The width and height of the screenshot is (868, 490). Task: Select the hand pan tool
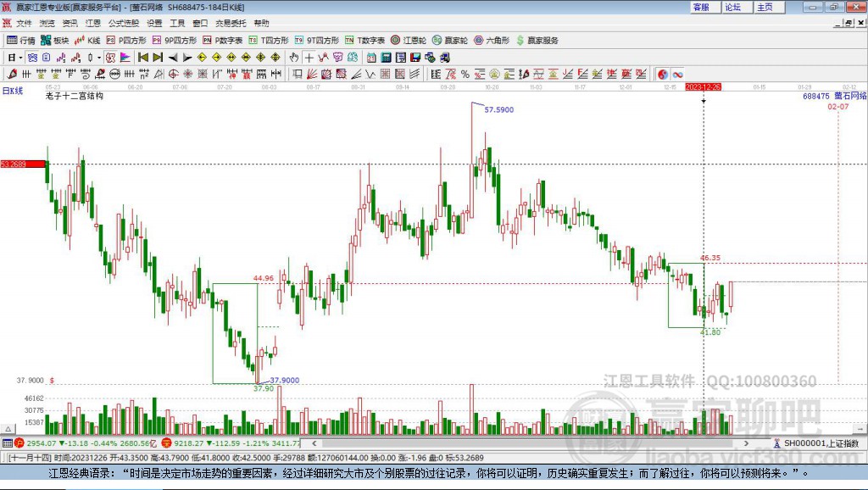(294, 57)
